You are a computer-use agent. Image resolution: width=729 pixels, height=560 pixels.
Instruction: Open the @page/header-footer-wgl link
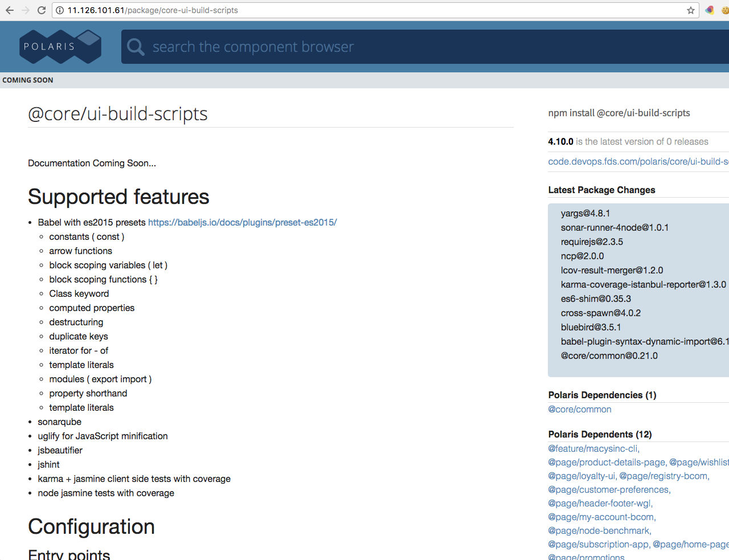click(x=599, y=503)
